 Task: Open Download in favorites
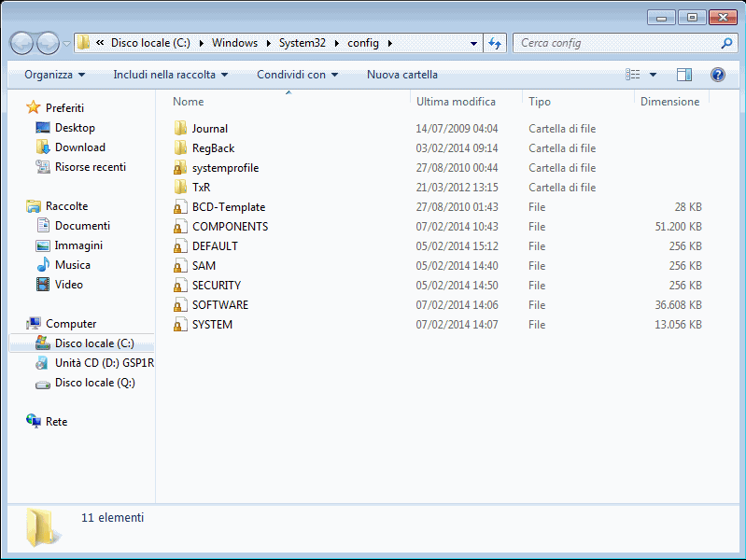pyautogui.click(x=80, y=147)
